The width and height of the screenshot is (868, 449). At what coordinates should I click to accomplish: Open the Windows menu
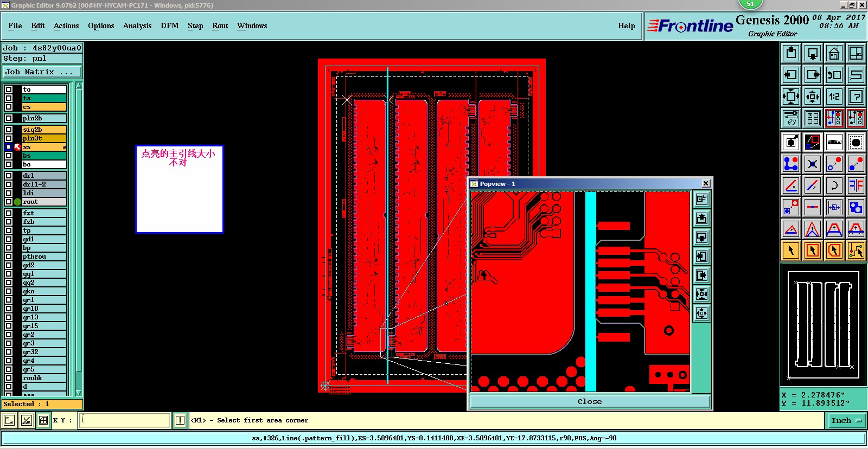[x=252, y=26]
